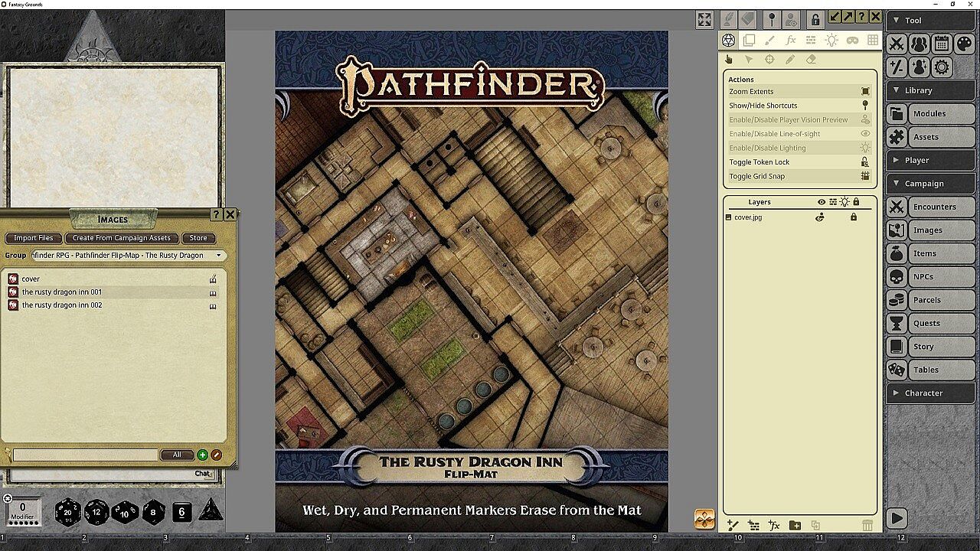Image resolution: width=980 pixels, height=551 pixels.
Task: Open the calendar tool icon
Action: coord(942,44)
